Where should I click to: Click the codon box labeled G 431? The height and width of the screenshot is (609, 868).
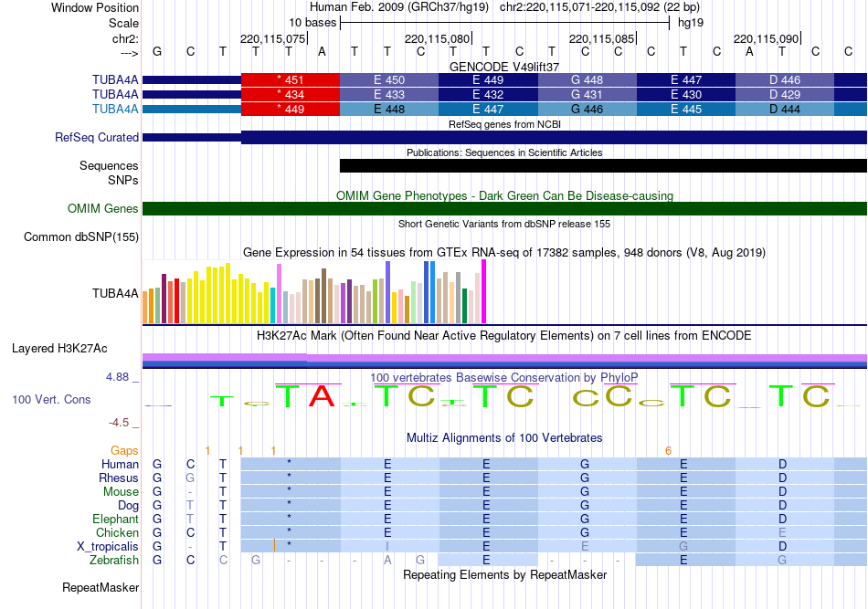tap(587, 95)
